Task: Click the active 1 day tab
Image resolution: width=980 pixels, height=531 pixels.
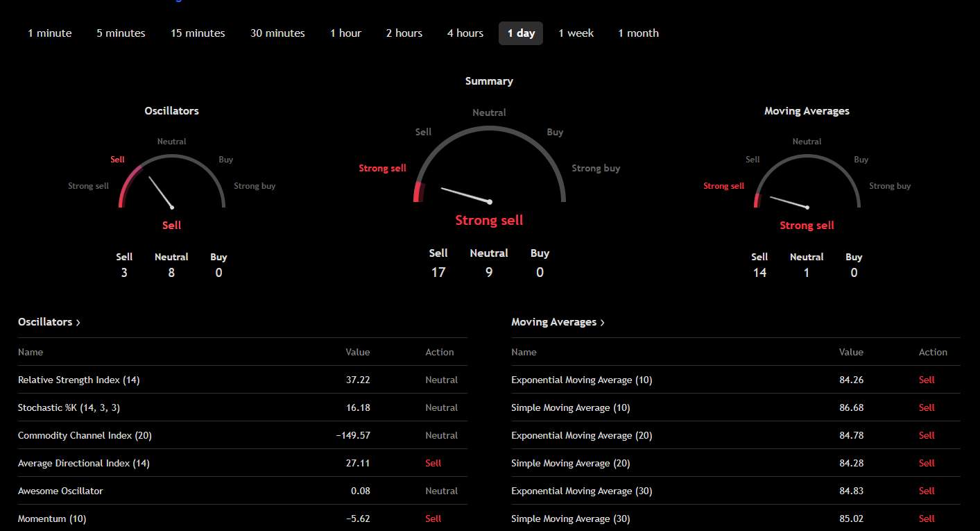Action: pos(521,33)
